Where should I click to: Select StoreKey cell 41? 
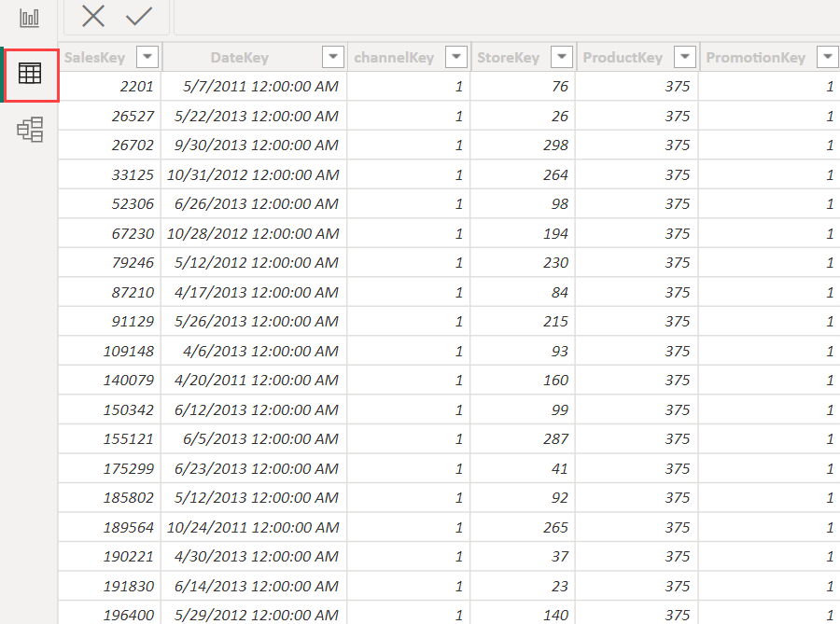pos(523,469)
